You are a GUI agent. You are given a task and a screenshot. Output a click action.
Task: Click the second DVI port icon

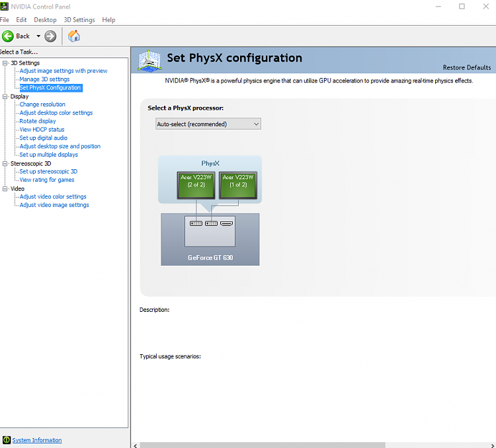coord(211,223)
